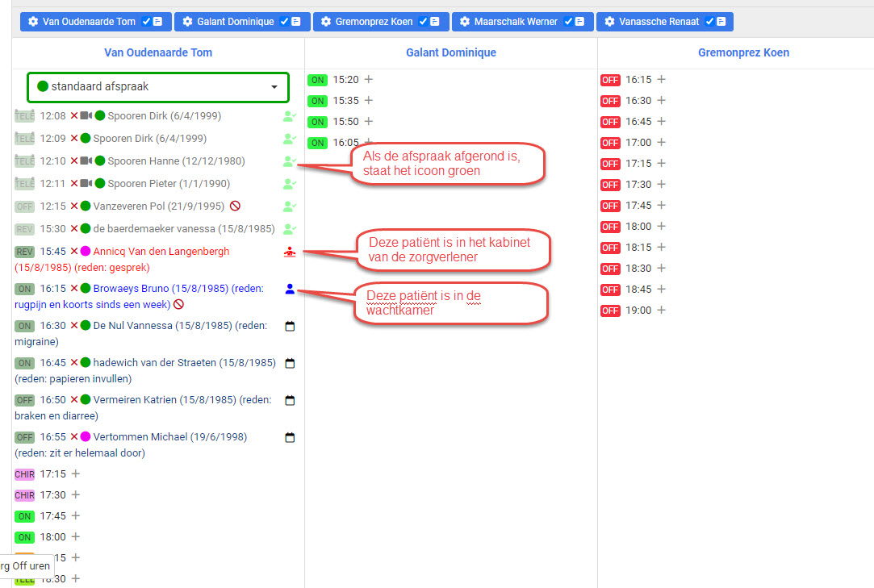874x588 pixels.
Task: Click the video camera icon for Spooren Hanne
Action: click(85, 161)
